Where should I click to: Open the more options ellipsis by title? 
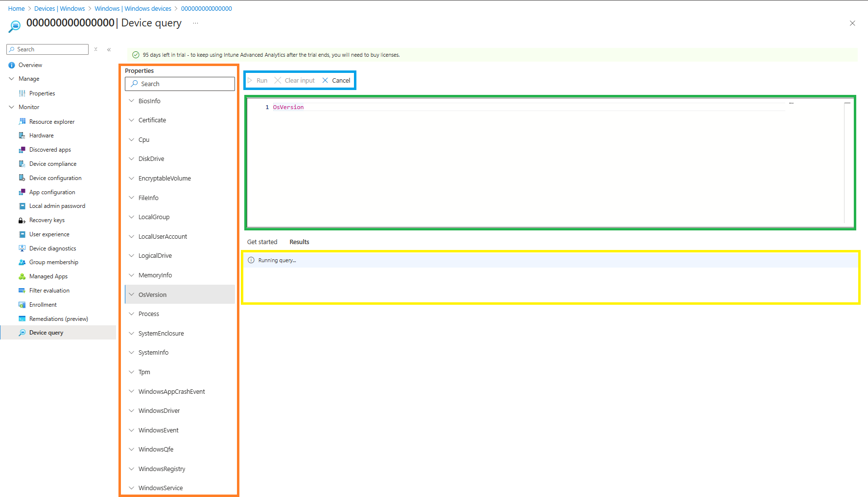pos(195,23)
